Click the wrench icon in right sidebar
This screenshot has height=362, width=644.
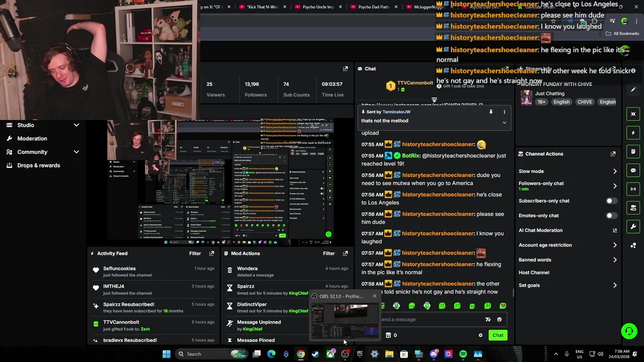[x=633, y=227]
